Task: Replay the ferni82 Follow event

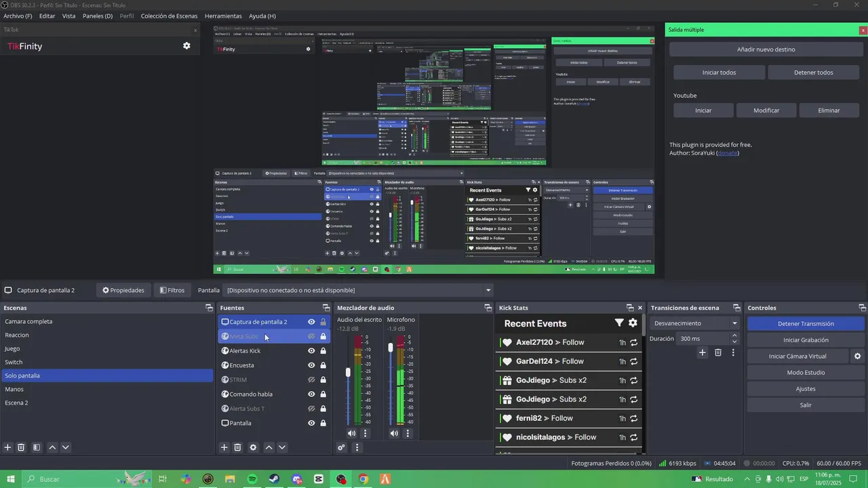Action: tap(633, 418)
